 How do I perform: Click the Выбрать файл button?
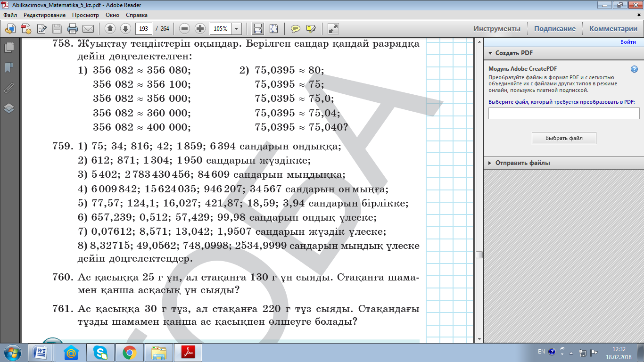[x=564, y=138]
